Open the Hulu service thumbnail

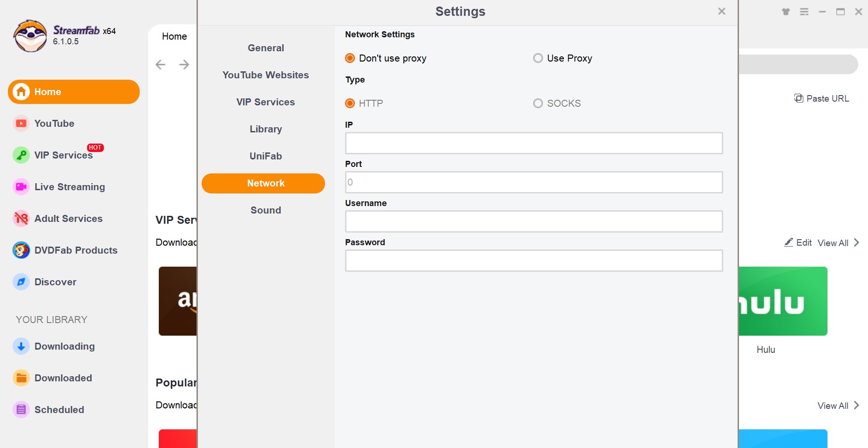point(783,301)
